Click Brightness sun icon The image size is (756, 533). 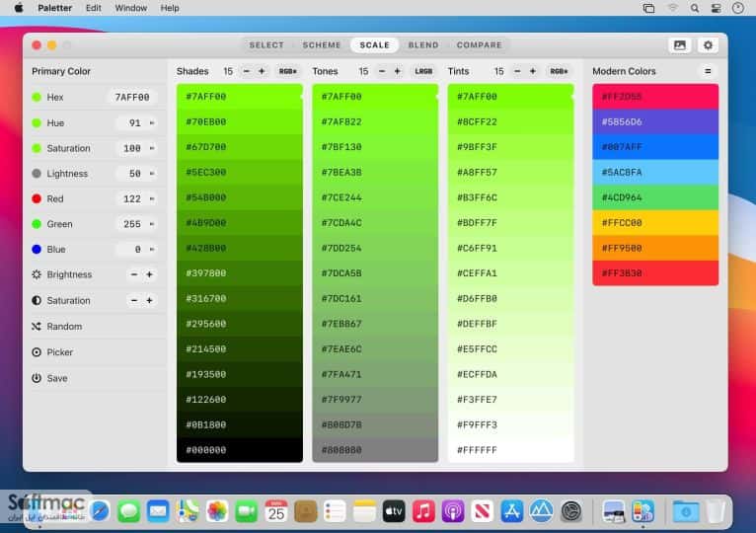pos(37,274)
